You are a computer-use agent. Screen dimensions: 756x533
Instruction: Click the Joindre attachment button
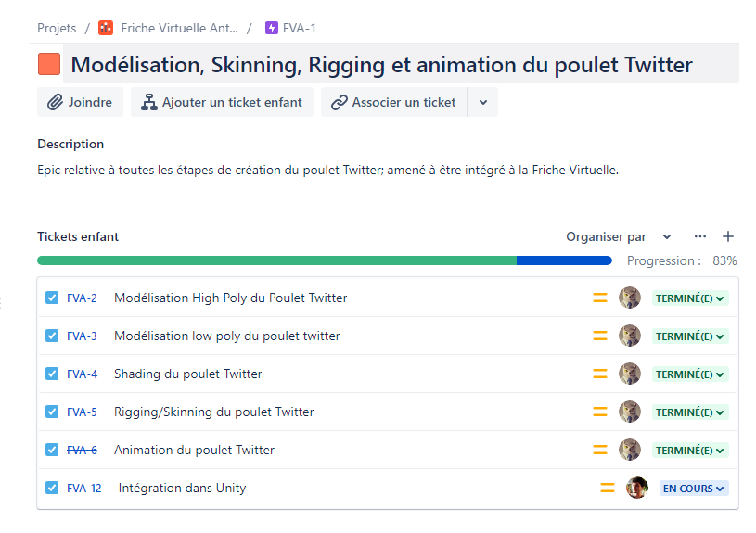(x=80, y=102)
